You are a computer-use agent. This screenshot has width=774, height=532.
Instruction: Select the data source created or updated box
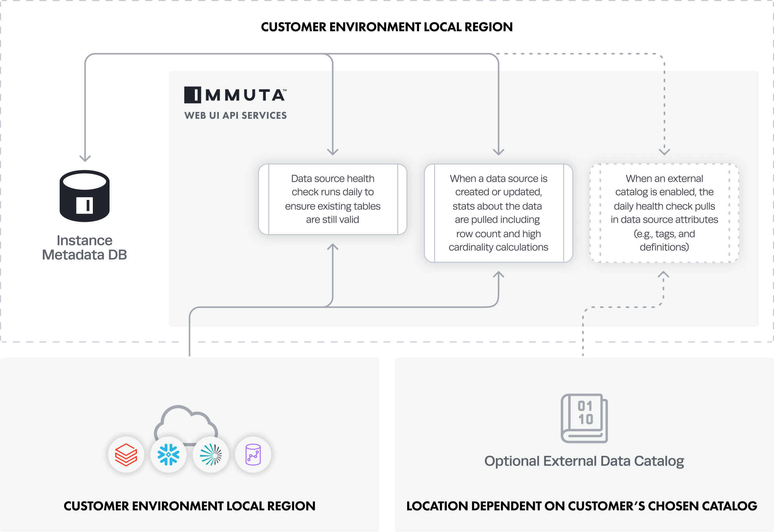[x=498, y=213]
